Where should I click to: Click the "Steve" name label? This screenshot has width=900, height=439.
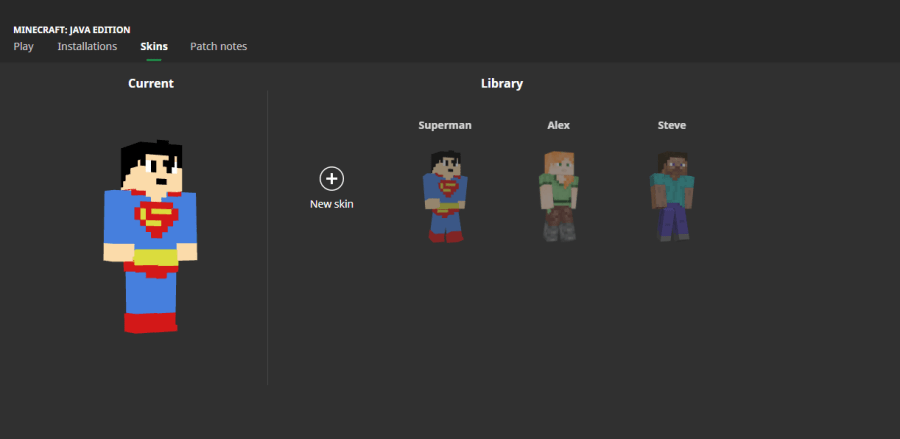click(671, 125)
